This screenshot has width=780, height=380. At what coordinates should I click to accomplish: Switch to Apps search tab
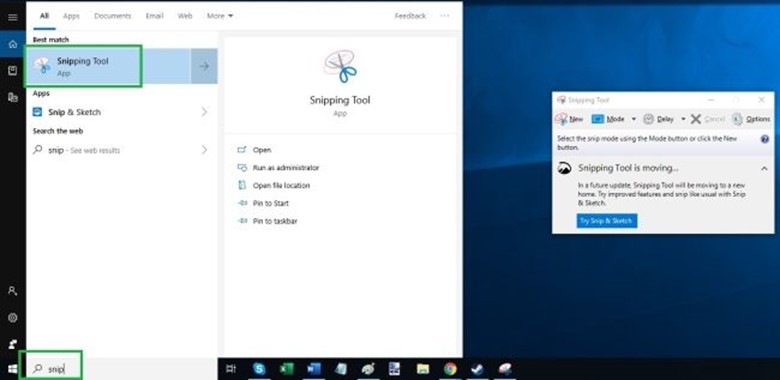click(71, 16)
